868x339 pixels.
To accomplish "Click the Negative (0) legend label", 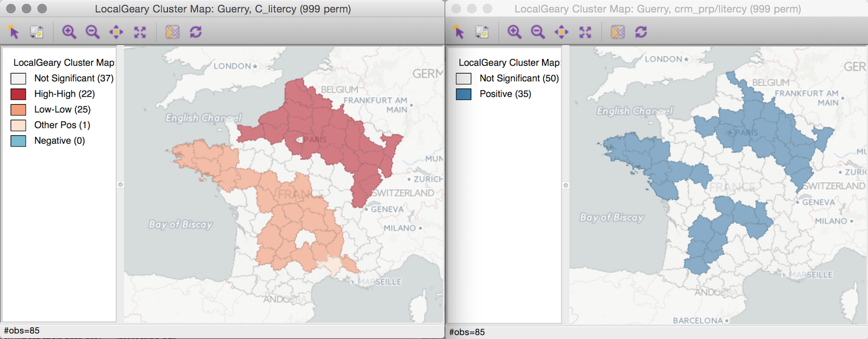I will click(59, 141).
